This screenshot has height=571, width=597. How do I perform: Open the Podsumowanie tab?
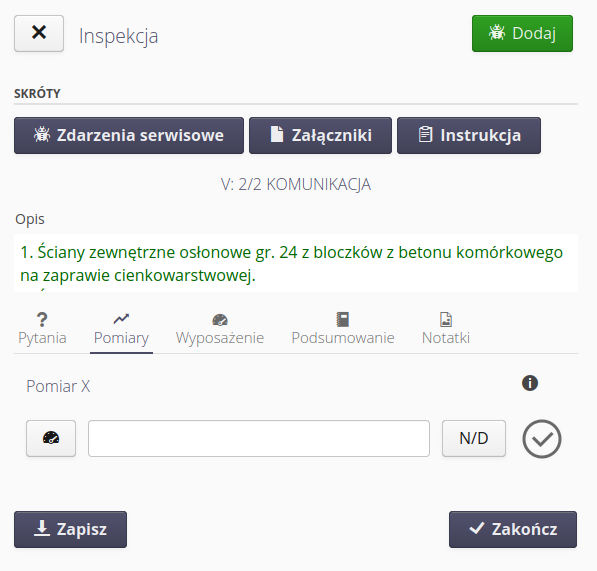pos(343,329)
